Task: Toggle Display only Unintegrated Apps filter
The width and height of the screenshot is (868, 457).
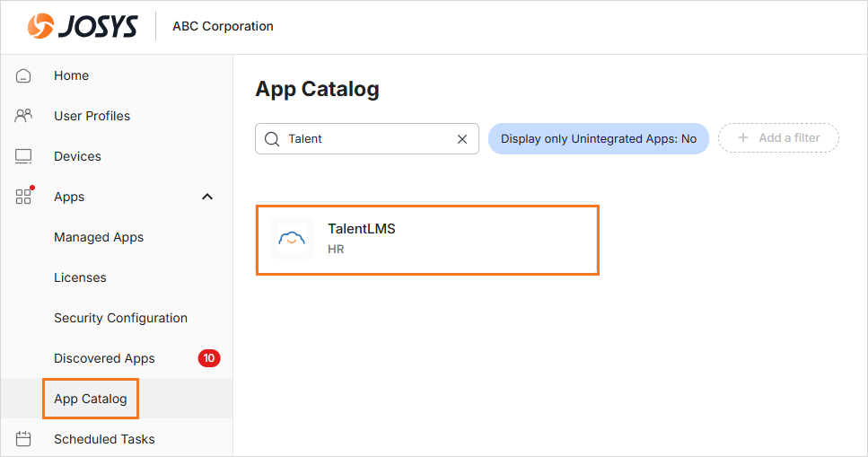Action: click(x=599, y=139)
